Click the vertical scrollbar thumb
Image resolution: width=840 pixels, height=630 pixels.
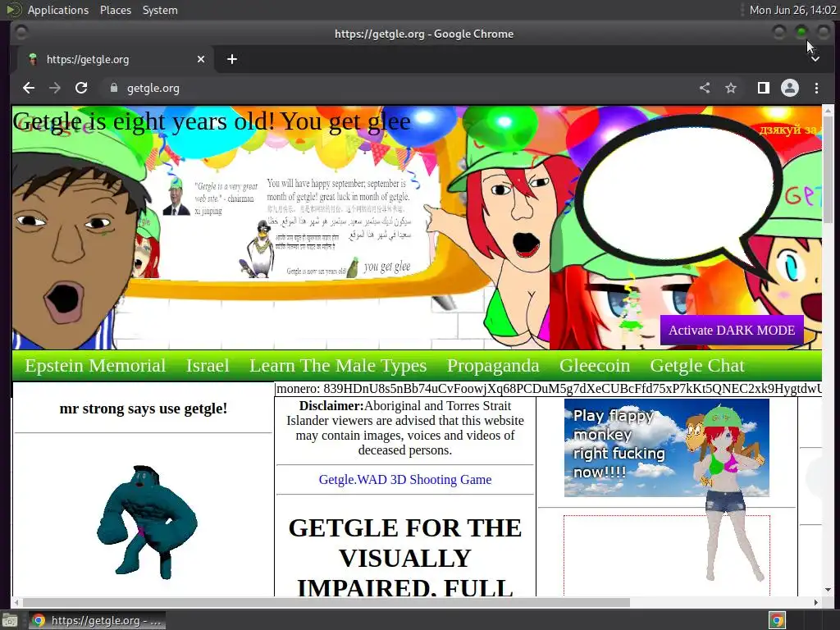click(x=828, y=169)
